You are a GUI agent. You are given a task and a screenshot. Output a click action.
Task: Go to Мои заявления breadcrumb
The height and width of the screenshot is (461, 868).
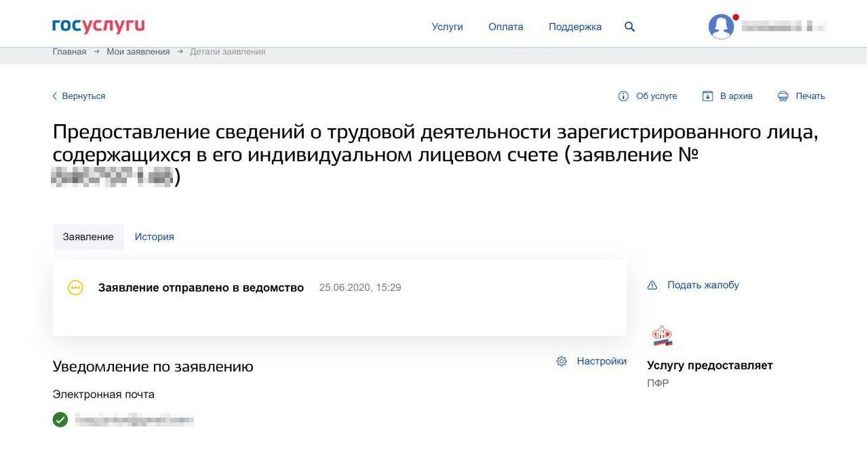coord(138,52)
